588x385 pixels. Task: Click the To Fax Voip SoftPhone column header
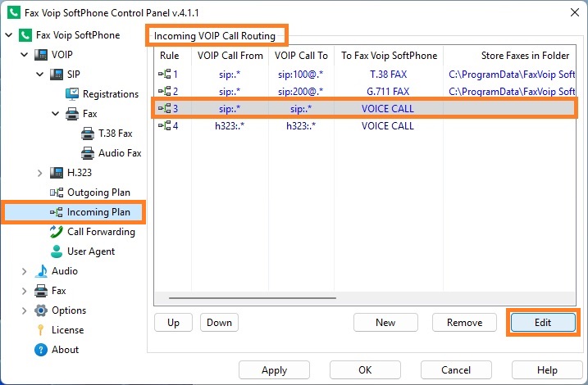[389, 56]
